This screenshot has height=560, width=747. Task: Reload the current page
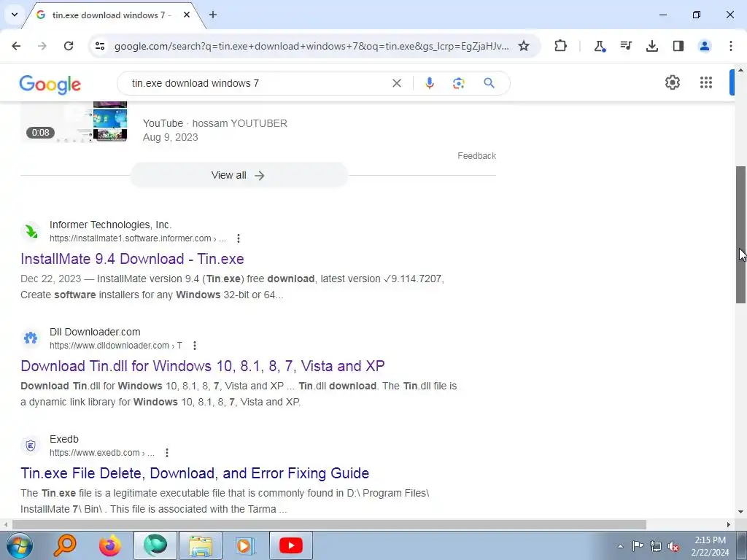[x=69, y=46]
